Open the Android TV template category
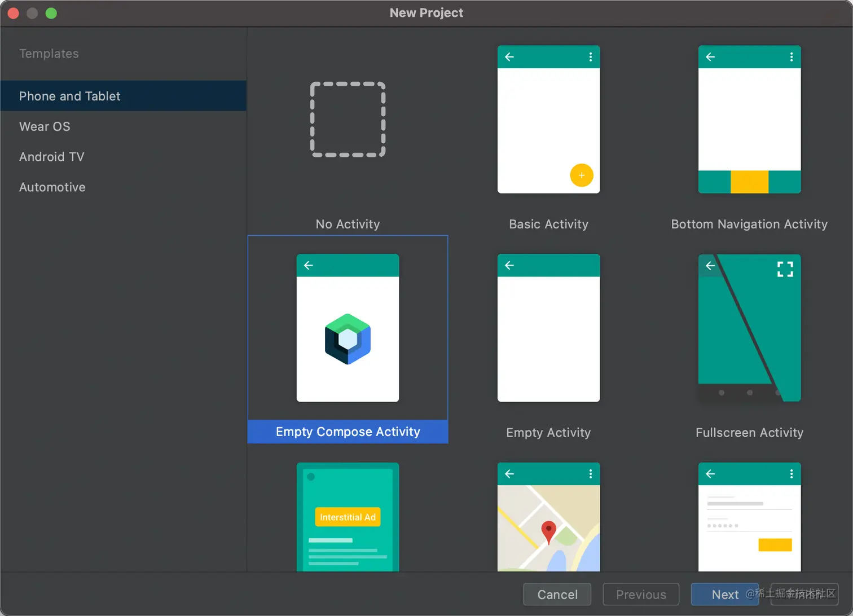Screen dimensions: 853x616 coord(123,157)
